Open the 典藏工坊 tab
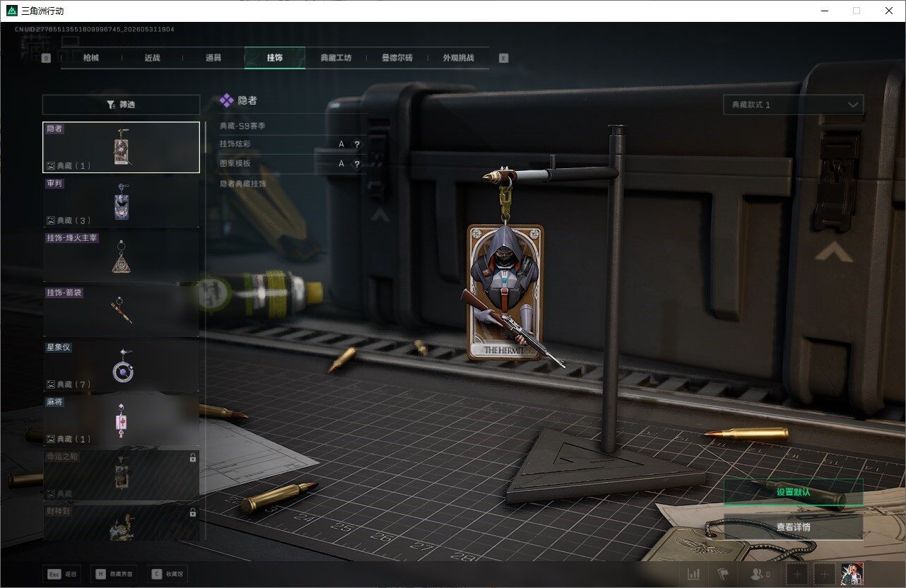 pyautogui.click(x=336, y=58)
